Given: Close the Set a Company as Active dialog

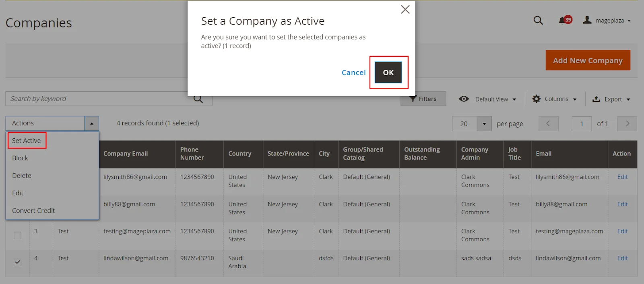Looking at the screenshot, I should point(405,9).
